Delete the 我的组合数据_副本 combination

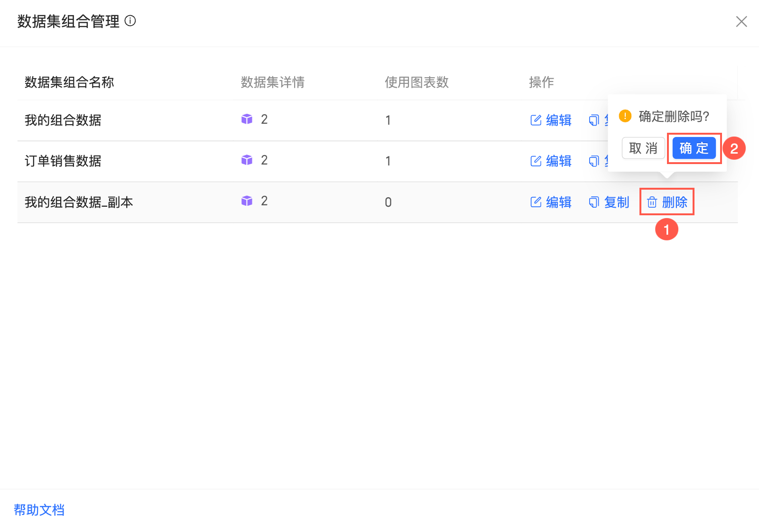(x=667, y=202)
